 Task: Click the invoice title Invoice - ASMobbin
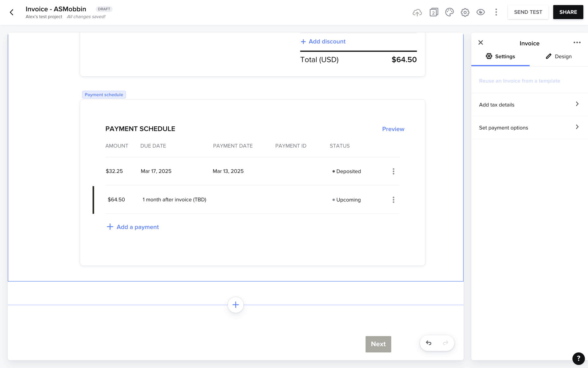click(x=56, y=9)
